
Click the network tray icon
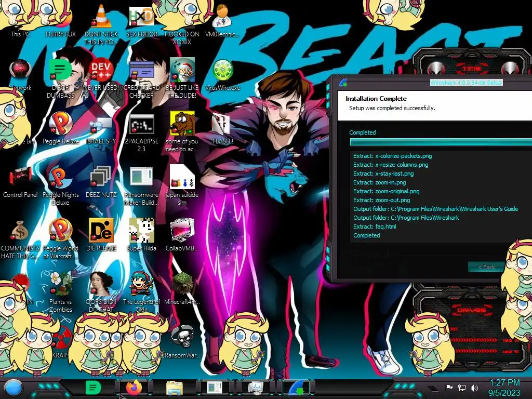pos(462,388)
